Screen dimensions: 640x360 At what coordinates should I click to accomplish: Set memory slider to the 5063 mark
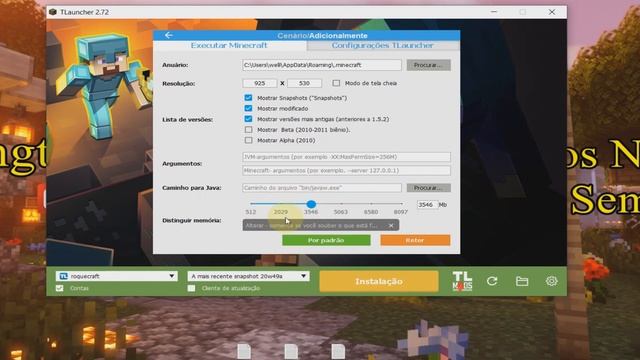coord(341,204)
